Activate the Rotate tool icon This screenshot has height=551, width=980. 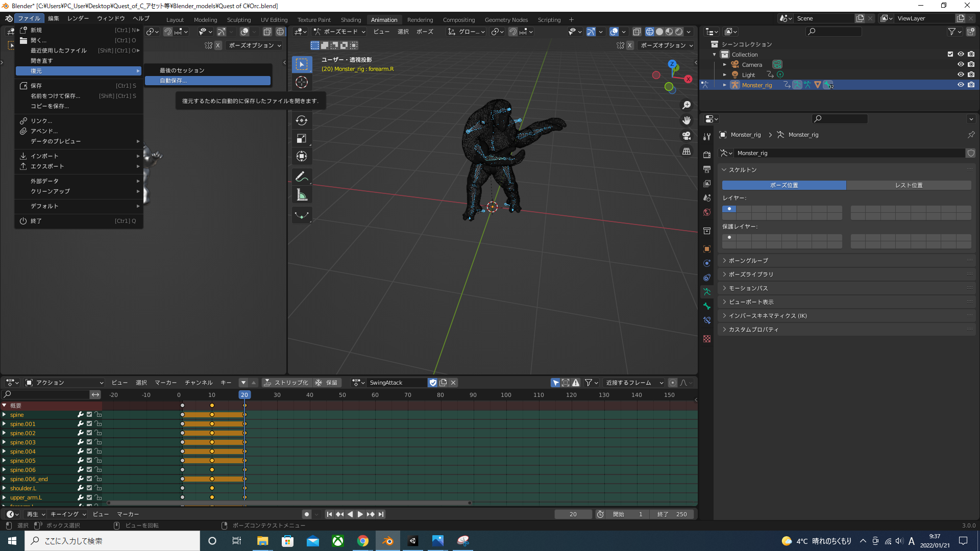coord(302,120)
